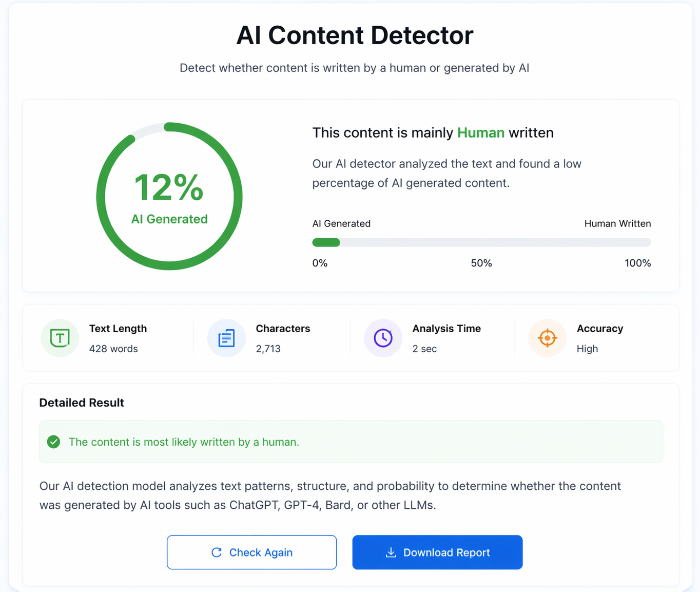
Task: Click the "High" accuracy value
Action: [587, 349]
